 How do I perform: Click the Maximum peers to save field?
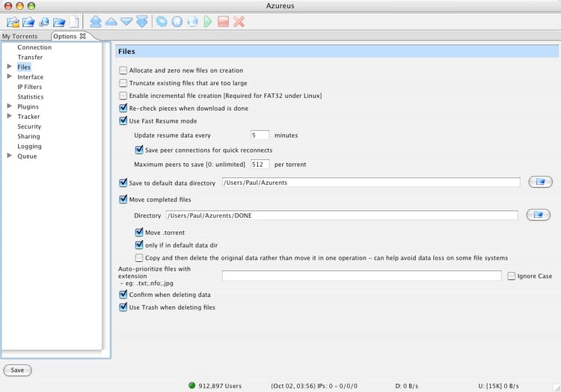[x=260, y=165]
